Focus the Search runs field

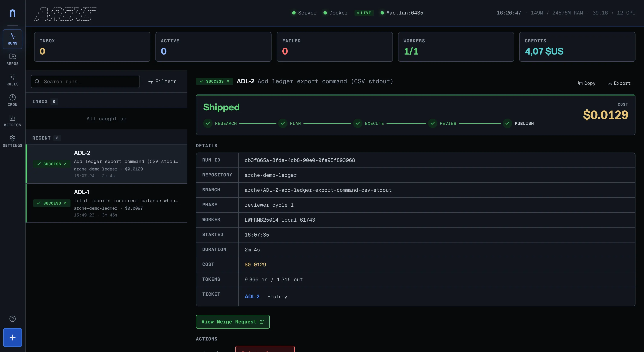[85, 82]
